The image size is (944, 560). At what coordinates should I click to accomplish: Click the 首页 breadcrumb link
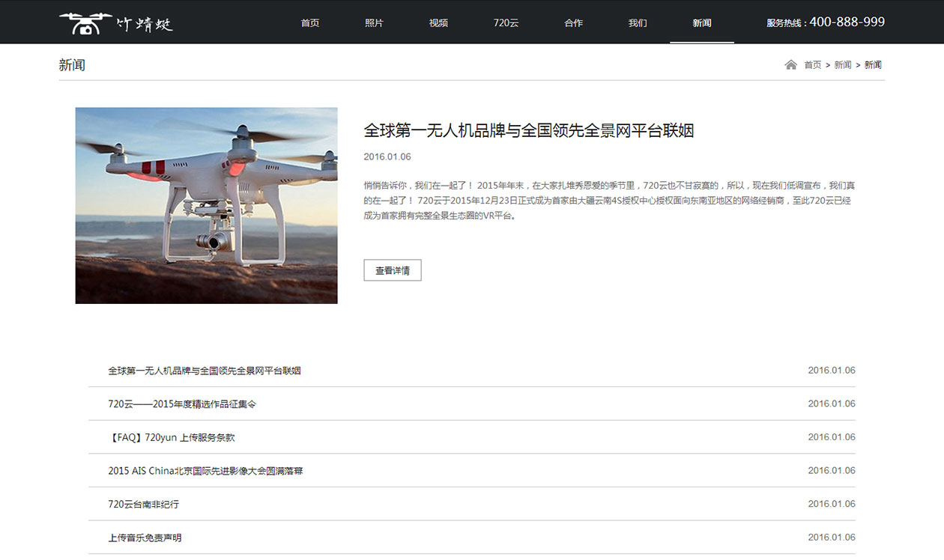point(813,65)
